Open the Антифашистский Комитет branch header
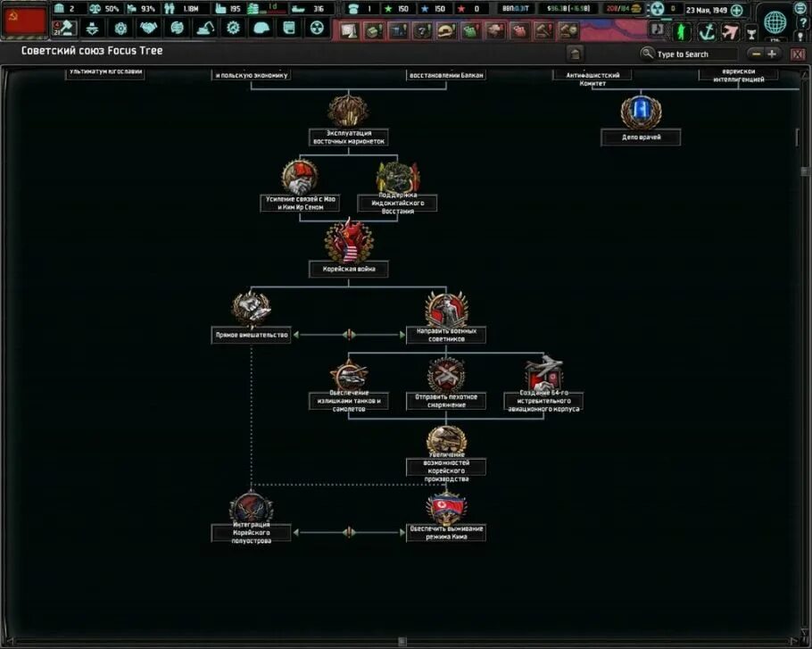 pyautogui.click(x=592, y=76)
